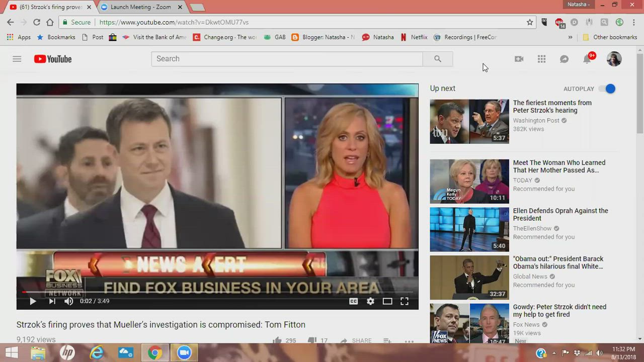This screenshot has height=362, width=644.
Task: Open the YouTube hamburger guide menu
Action: [17, 59]
